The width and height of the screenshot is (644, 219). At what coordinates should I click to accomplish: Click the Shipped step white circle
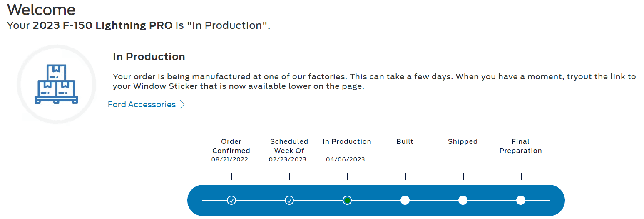[x=463, y=201]
